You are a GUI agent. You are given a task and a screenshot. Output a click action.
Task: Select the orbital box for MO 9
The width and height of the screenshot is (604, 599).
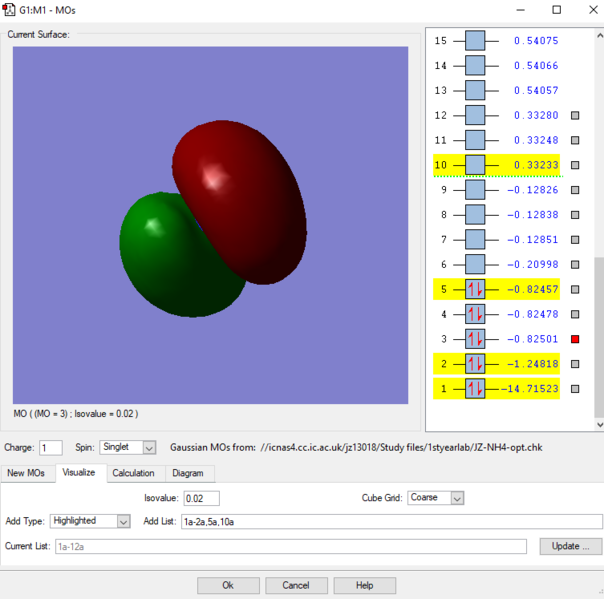(475, 190)
